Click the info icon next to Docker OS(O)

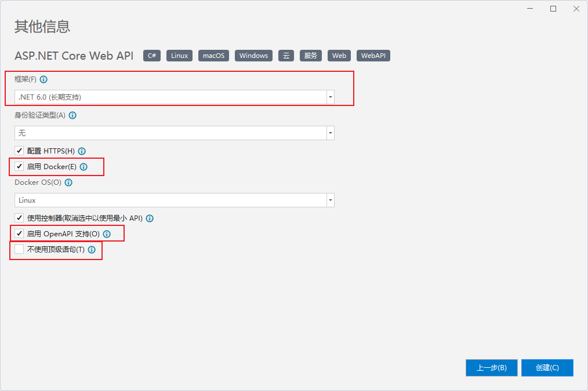click(68, 182)
